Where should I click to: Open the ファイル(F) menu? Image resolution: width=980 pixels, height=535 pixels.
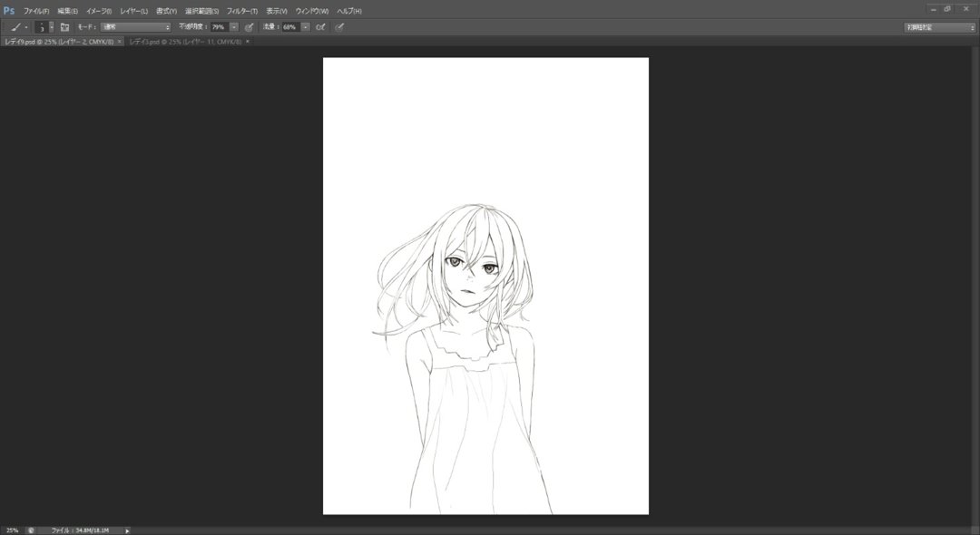pyautogui.click(x=36, y=11)
